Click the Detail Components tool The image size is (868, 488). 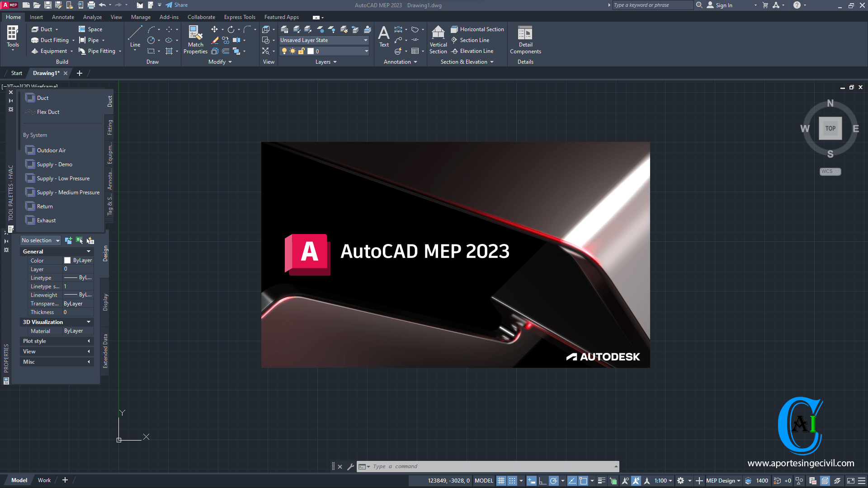point(524,39)
